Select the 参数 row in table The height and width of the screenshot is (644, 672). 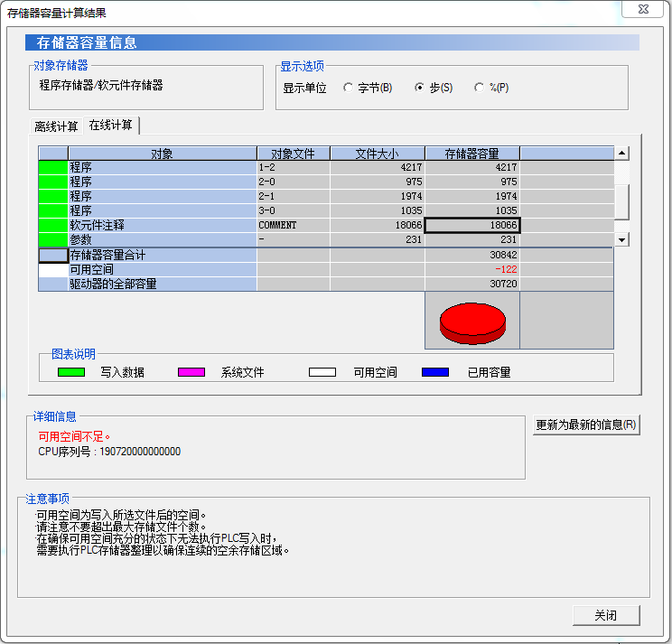(163, 239)
